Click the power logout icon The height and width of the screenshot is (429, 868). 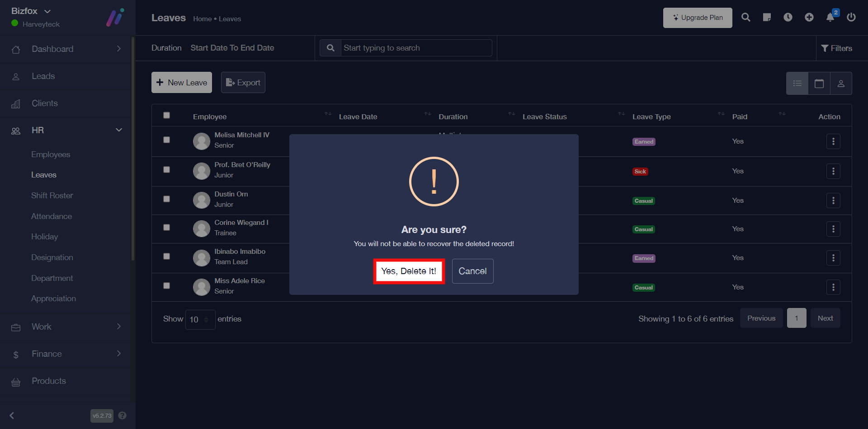pos(851,18)
